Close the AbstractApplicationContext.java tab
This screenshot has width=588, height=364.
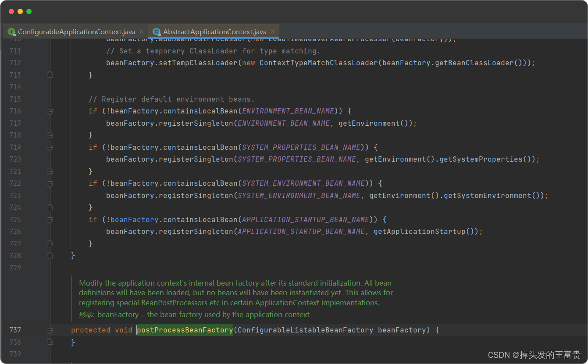click(273, 32)
